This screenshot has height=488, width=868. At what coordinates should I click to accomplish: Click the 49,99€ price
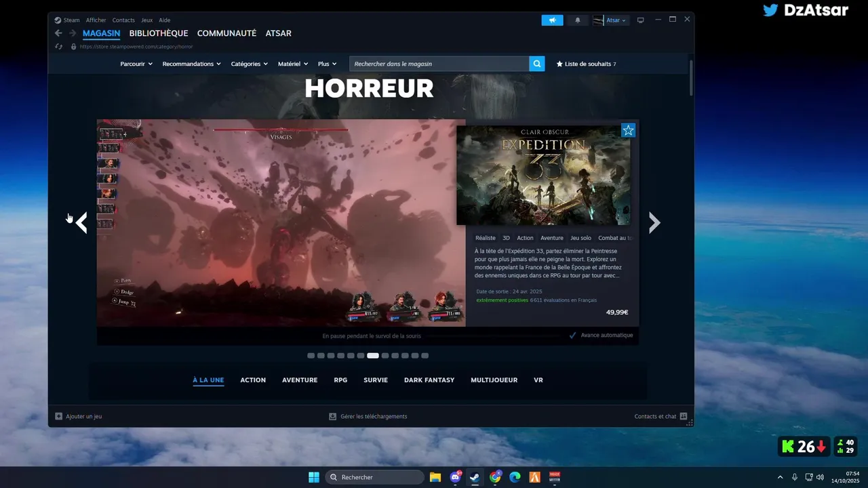[x=617, y=312]
